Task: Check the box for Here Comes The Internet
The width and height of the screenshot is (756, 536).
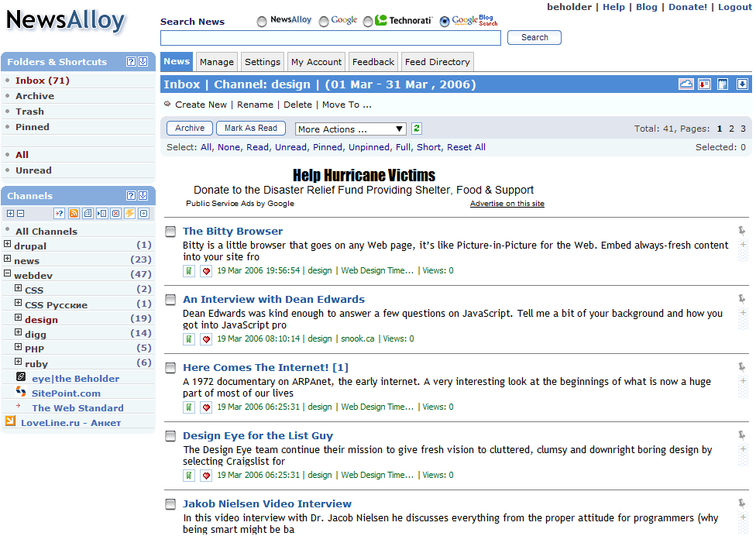Action: pyautogui.click(x=170, y=368)
